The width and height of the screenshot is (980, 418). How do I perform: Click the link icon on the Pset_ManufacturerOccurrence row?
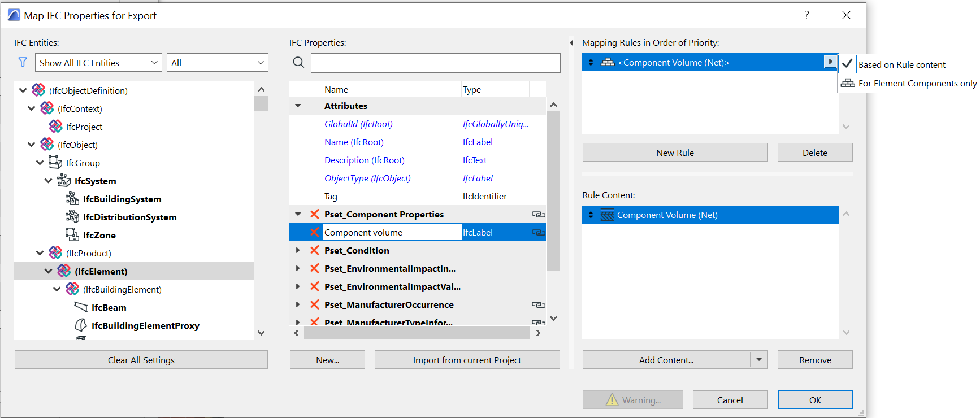[x=538, y=305]
